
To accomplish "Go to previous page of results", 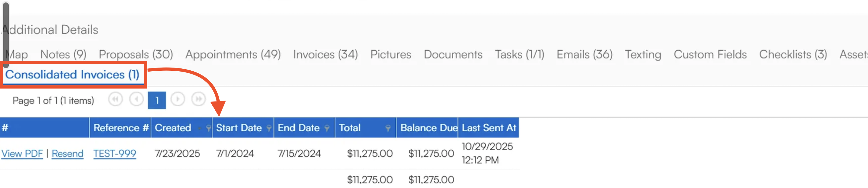I will [137, 99].
